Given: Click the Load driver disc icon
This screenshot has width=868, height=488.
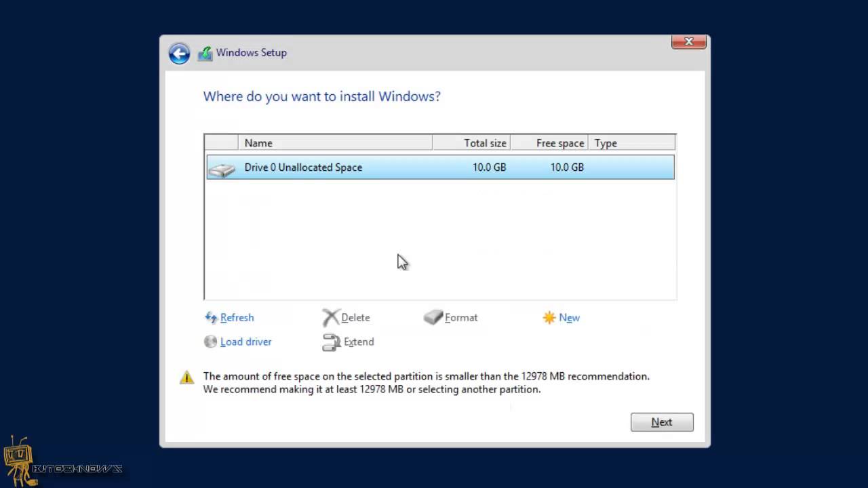Looking at the screenshot, I should [211, 342].
